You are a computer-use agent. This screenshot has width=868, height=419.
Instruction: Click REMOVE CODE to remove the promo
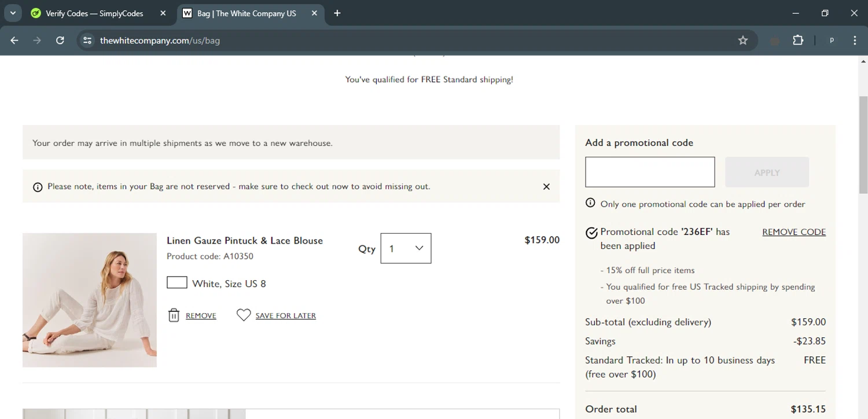(794, 232)
